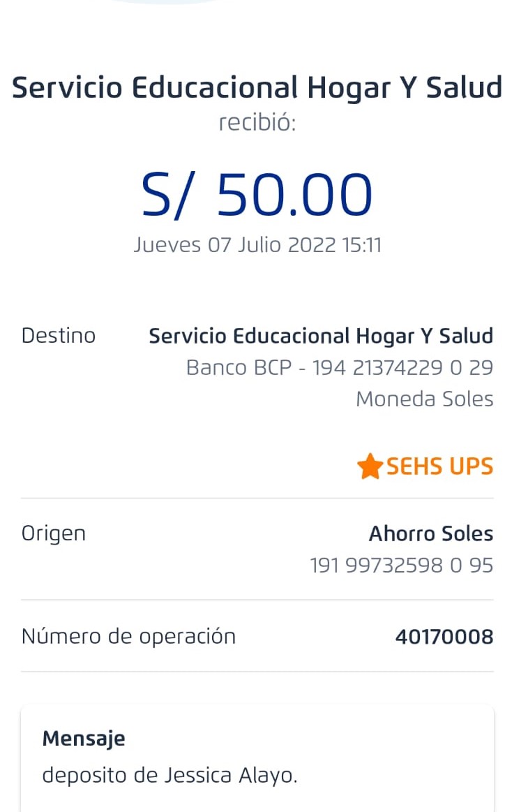Viewport: 505px width, 812px height.
Task: Click the Número de operación label
Action: point(128,636)
